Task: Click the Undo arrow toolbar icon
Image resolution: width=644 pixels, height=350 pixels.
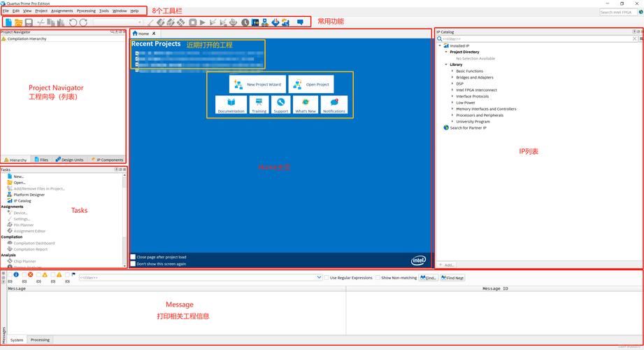Action: point(73,22)
